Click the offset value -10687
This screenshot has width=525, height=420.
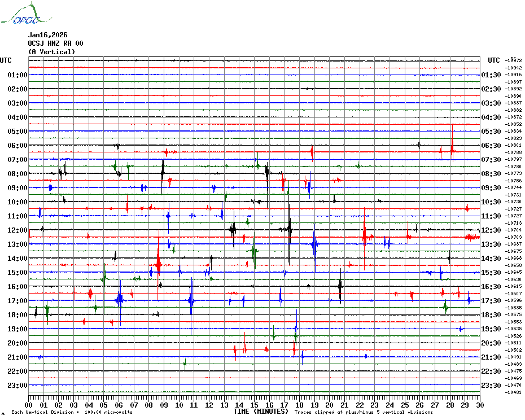pos(513,244)
